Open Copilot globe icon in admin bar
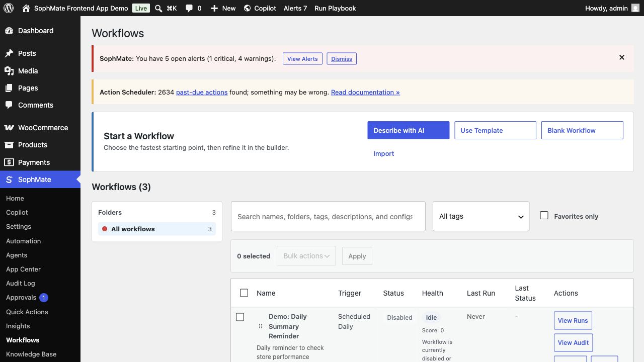The height and width of the screenshot is (362, 644). click(247, 8)
